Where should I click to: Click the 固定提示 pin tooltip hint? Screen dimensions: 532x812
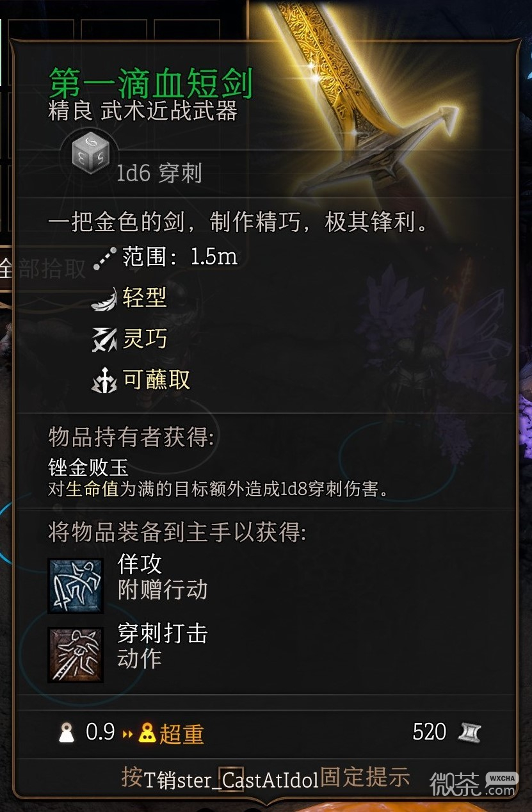[365, 777]
